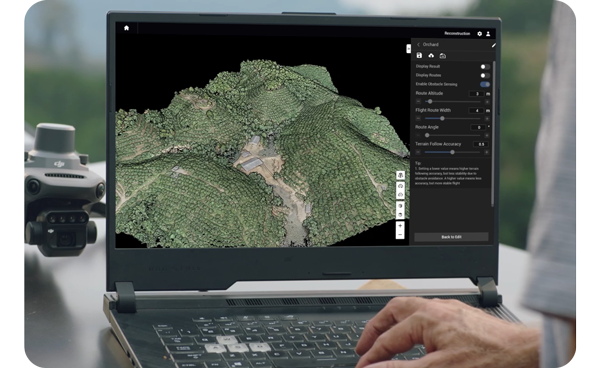
Task: Open settings via the gear icon
Action: (479, 34)
